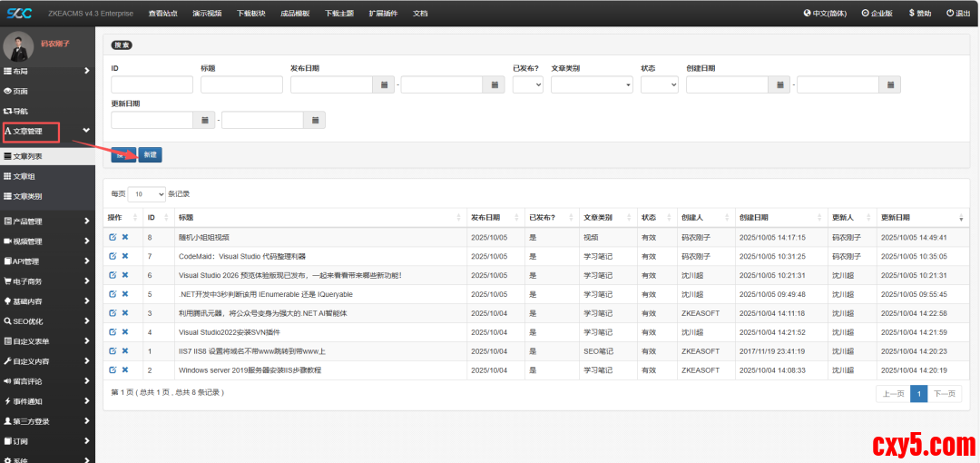Expand the 产品管理 sidebar menu
The width and height of the screenshot is (980, 463).
coord(47,222)
